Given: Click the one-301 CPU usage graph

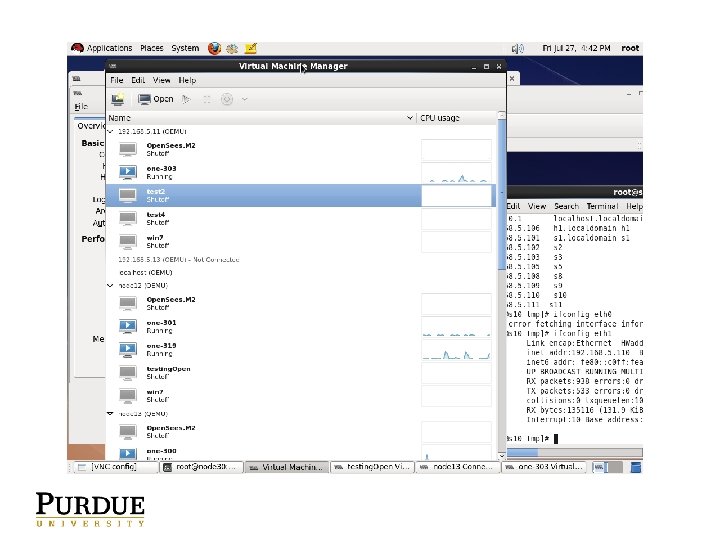Looking at the screenshot, I should [456, 326].
